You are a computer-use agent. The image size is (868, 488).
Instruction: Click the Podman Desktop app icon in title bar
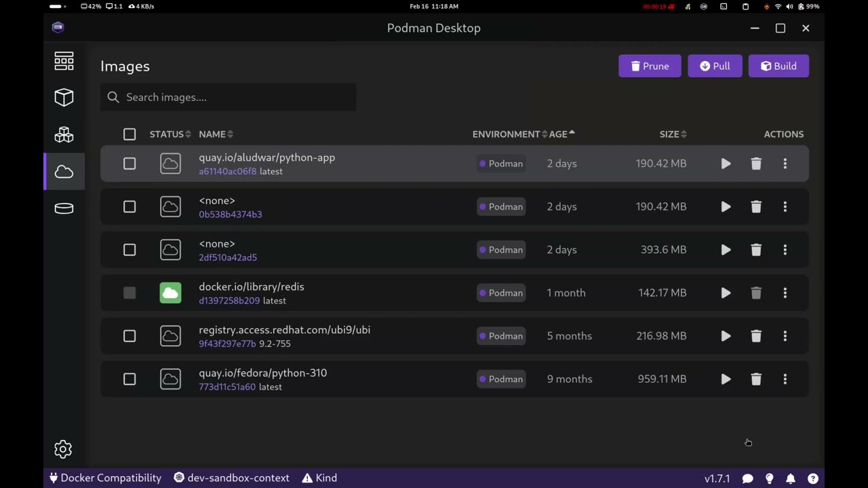pyautogui.click(x=58, y=28)
